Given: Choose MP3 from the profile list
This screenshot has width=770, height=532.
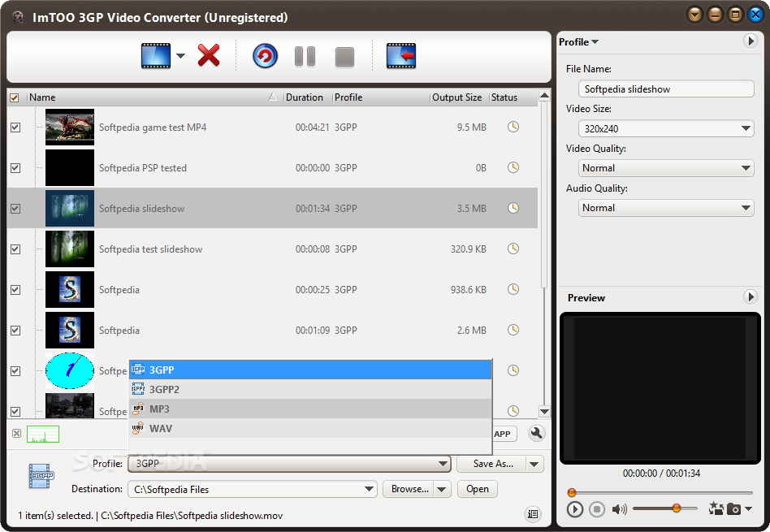Looking at the screenshot, I should click(310, 409).
